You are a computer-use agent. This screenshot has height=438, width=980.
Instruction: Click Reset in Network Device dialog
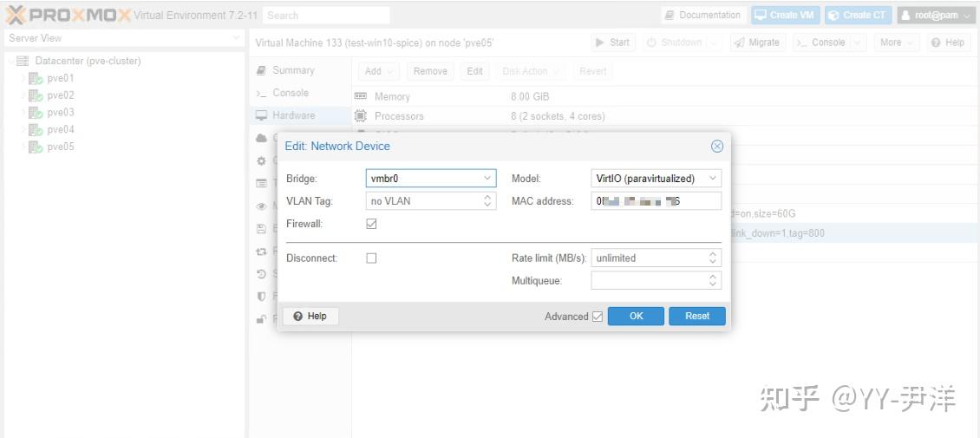tap(697, 317)
